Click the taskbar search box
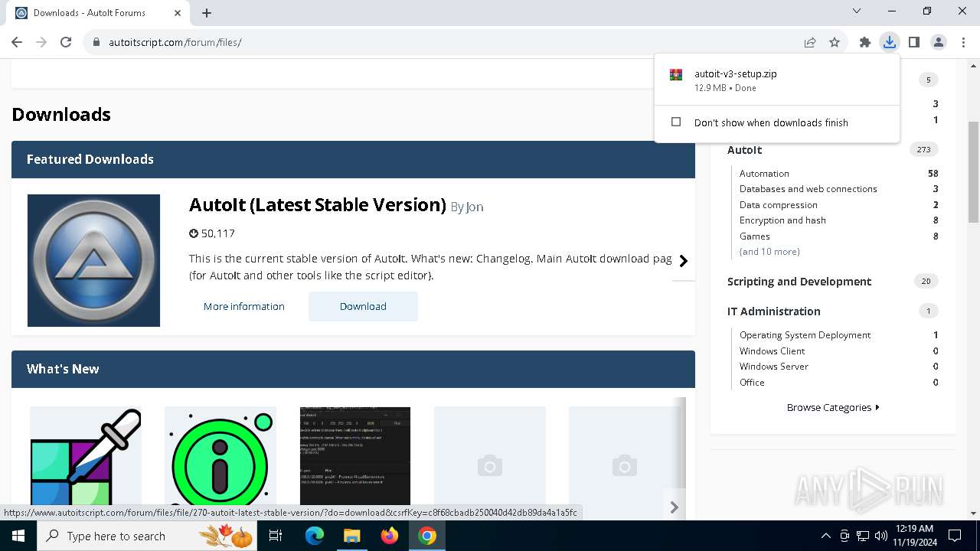 pyautogui.click(x=149, y=536)
